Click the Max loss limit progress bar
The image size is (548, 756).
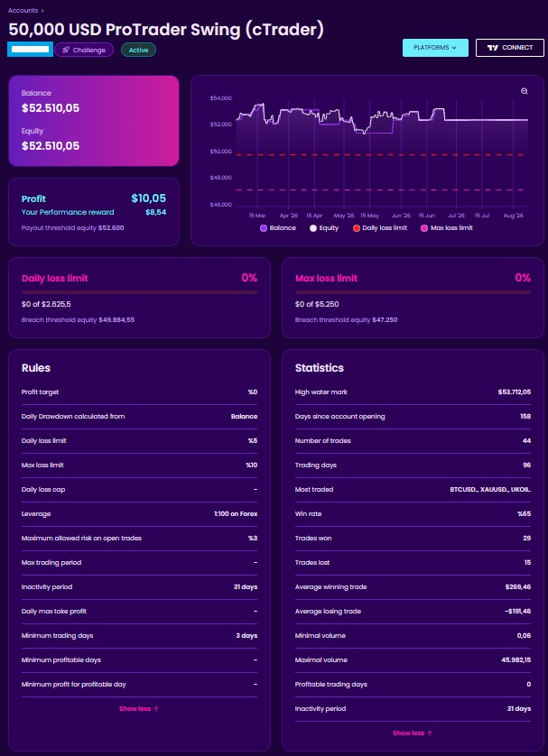tap(413, 292)
